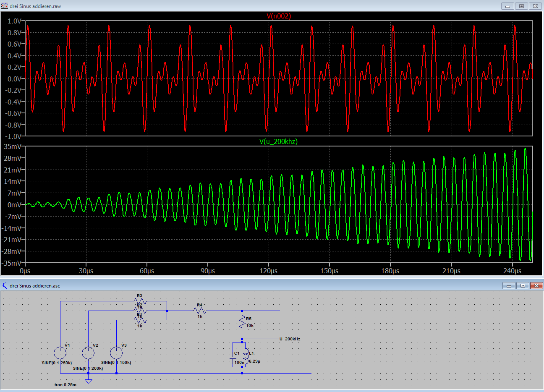Minimize the drei Sinus addieren.raw window

507,6
